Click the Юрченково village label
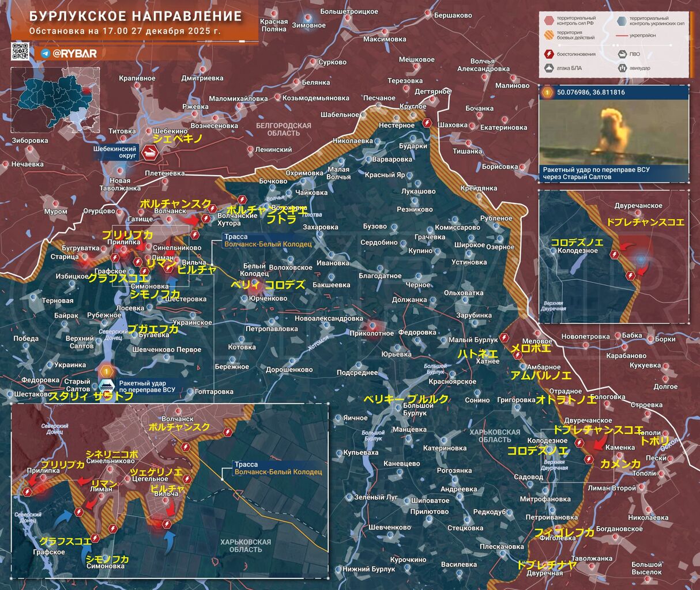 point(268,298)
